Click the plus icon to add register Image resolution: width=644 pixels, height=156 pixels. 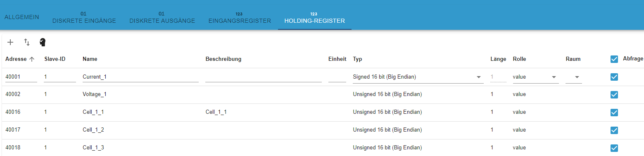coord(11,42)
